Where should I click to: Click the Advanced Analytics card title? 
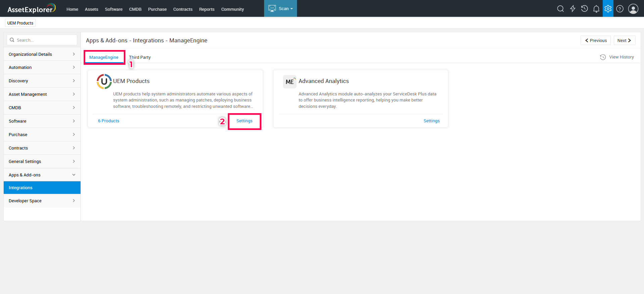coord(324,81)
